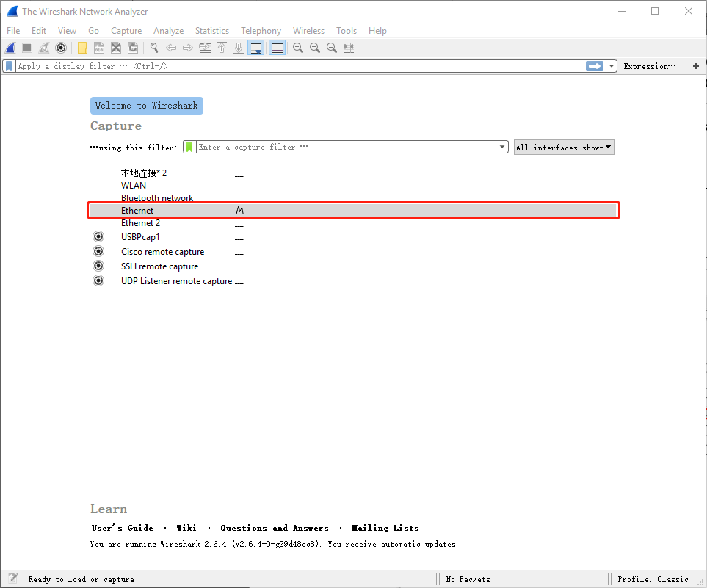Jump to first packet up-arrow icon
The height and width of the screenshot is (588, 707).
(x=222, y=48)
